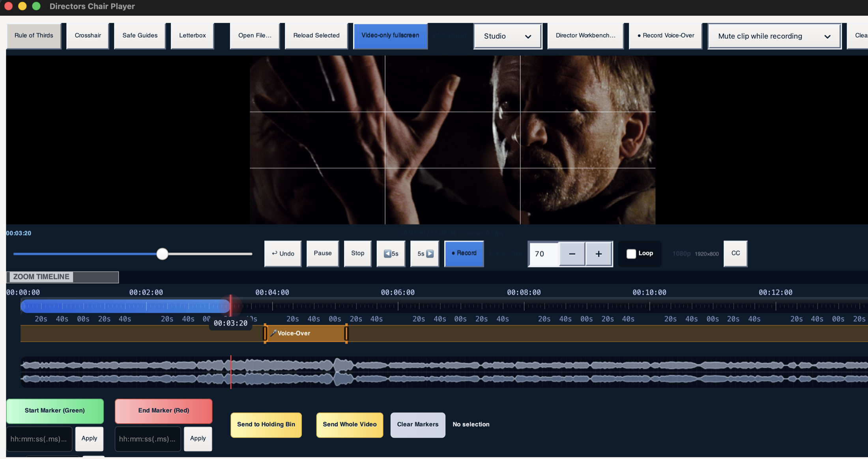Enable the Loop checkbox
Viewport: 868px width, 459px height.
click(x=631, y=254)
